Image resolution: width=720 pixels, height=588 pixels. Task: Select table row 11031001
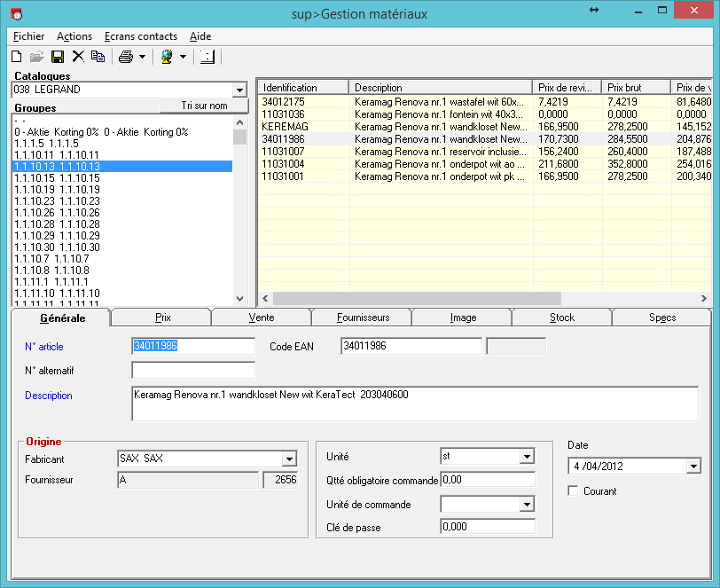coord(485,176)
